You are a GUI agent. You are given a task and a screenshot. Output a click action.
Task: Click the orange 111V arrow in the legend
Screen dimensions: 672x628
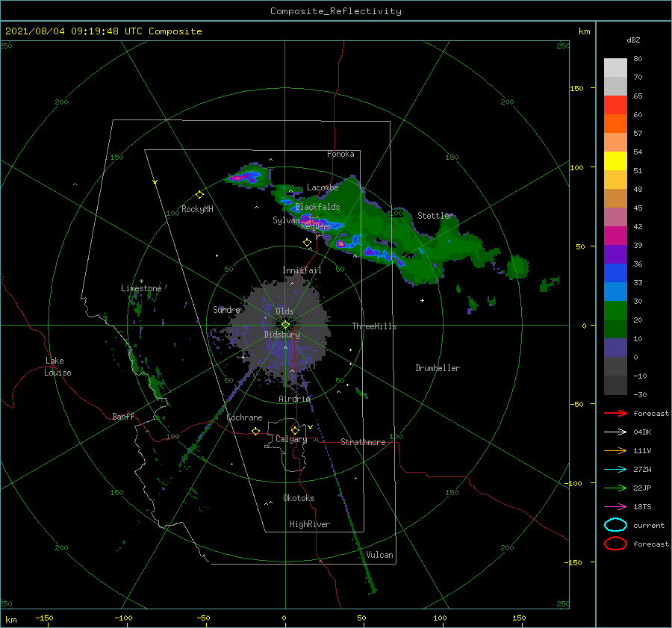(615, 450)
